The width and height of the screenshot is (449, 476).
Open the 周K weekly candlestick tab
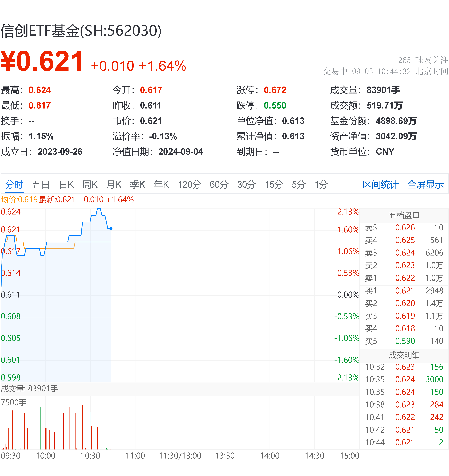tap(90, 185)
